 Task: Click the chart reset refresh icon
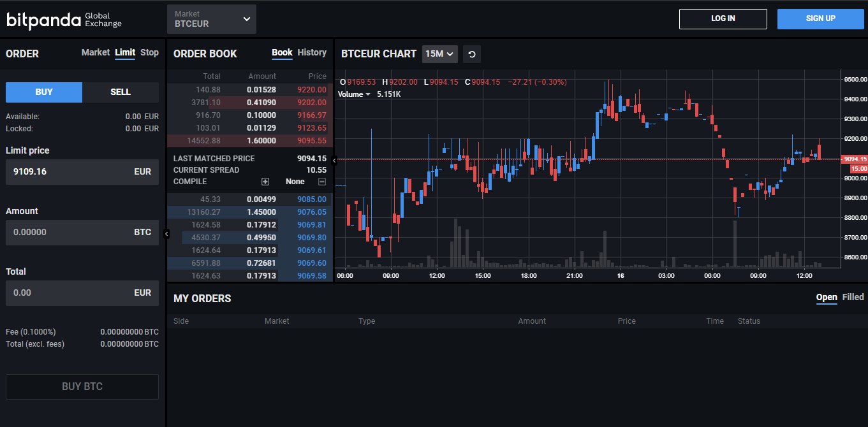(472, 54)
